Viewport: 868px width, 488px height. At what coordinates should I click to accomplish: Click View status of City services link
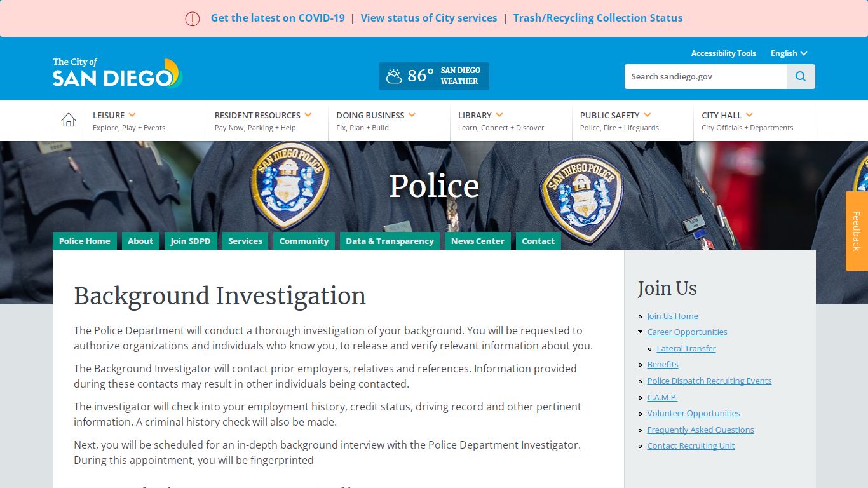click(x=429, y=18)
